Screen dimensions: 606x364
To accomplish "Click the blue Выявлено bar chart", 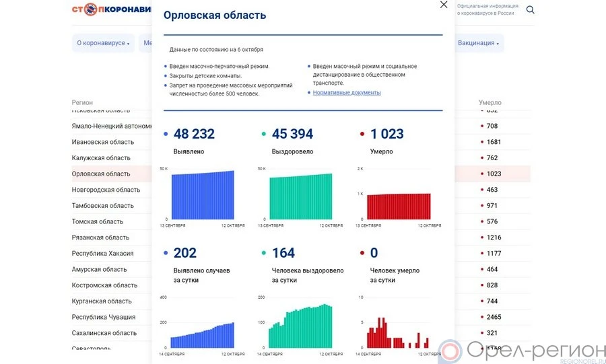I will (x=203, y=195).
